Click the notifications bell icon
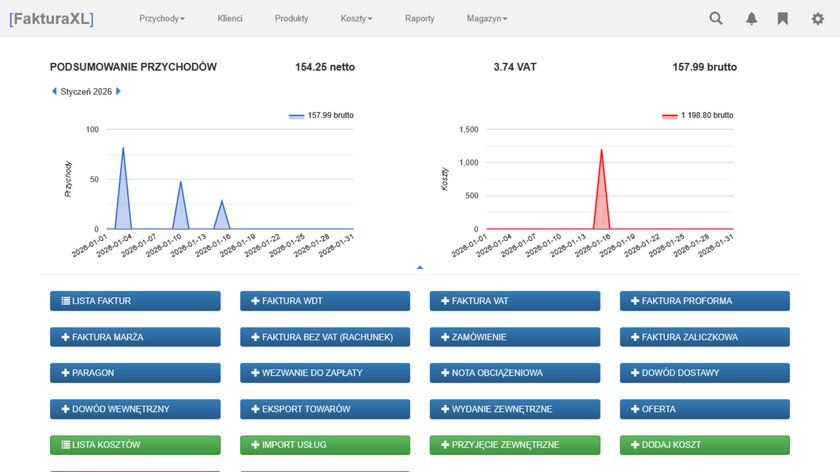The image size is (840, 472). point(751,18)
